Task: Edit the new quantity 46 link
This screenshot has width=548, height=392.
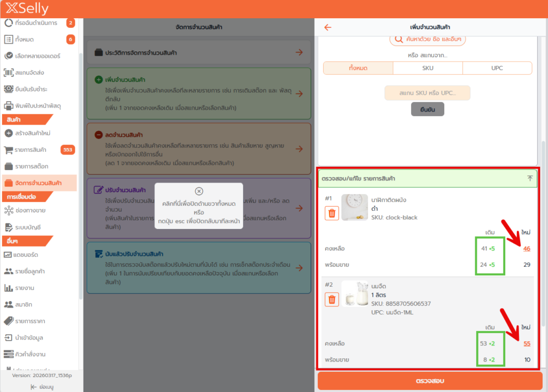Action: pos(527,249)
